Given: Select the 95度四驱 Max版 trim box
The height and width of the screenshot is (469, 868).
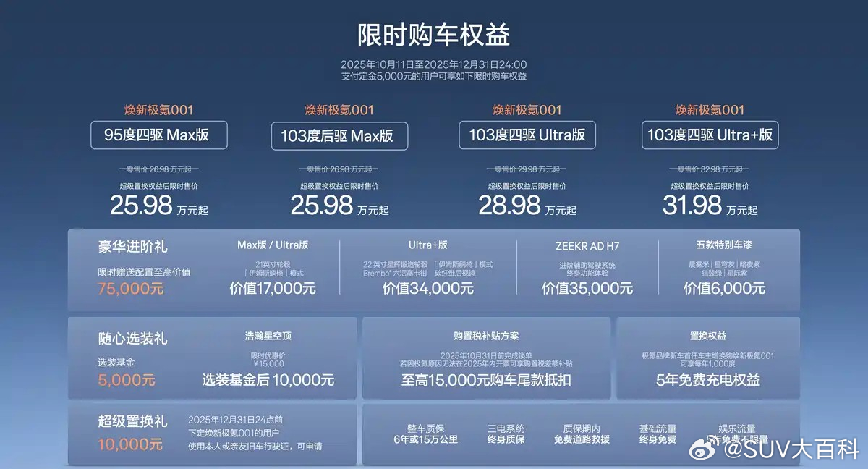Looking at the screenshot, I should [159, 135].
